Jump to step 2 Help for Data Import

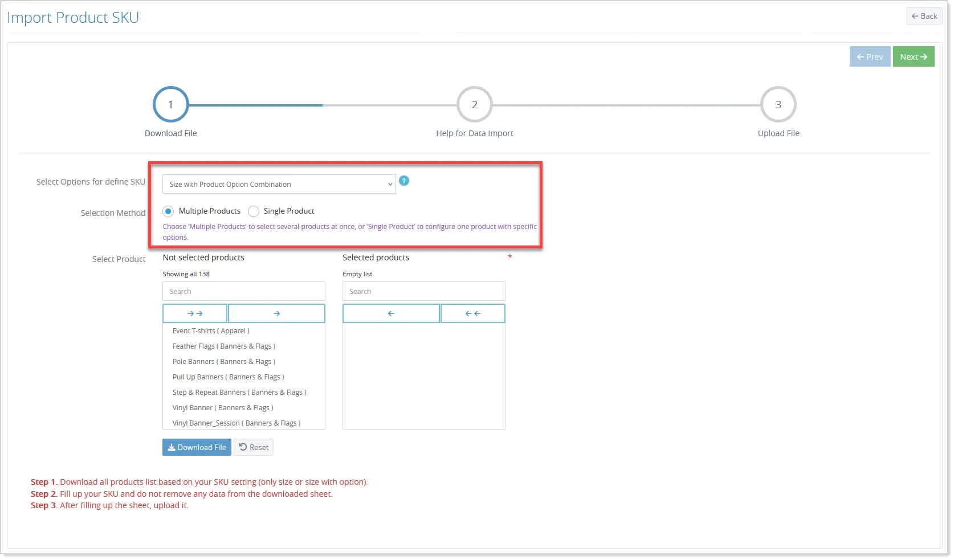(x=475, y=104)
